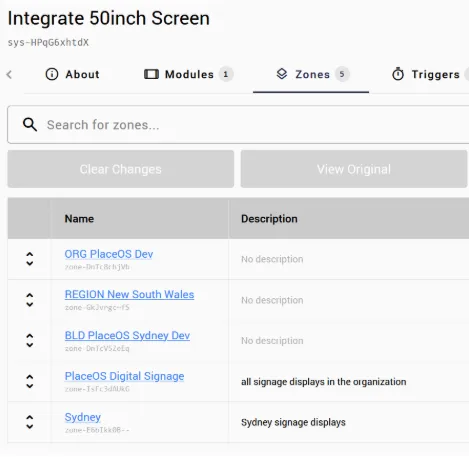469x457 pixels.
Task: Click the Modules count badge
Action: coord(226,74)
